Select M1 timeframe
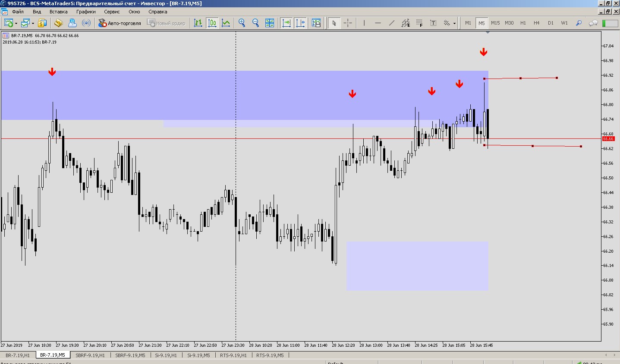Screen dimensions: 620x364 pyautogui.click(x=468, y=23)
